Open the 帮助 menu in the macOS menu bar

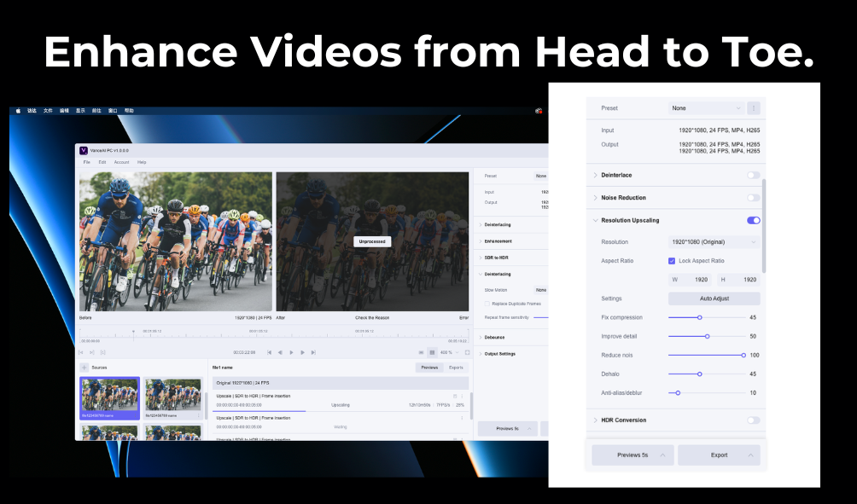129,110
